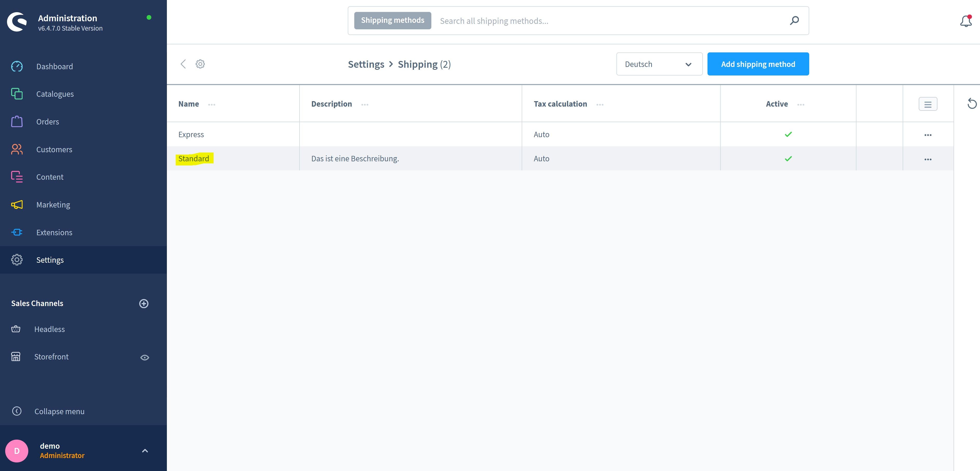
Task: Click 'Das ist eine Beschreibung.' cell
Action: [x=355, y=158]
